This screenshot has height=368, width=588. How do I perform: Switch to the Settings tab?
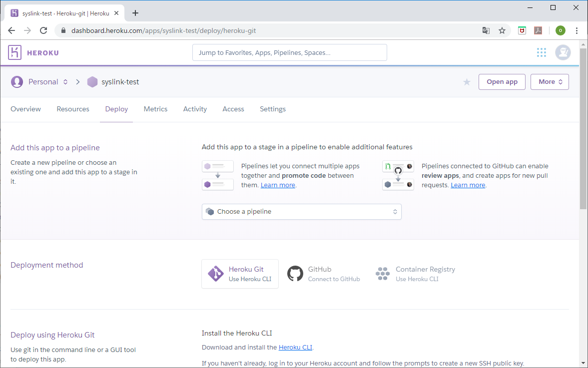pyautogui.click(x=273, y=109)
